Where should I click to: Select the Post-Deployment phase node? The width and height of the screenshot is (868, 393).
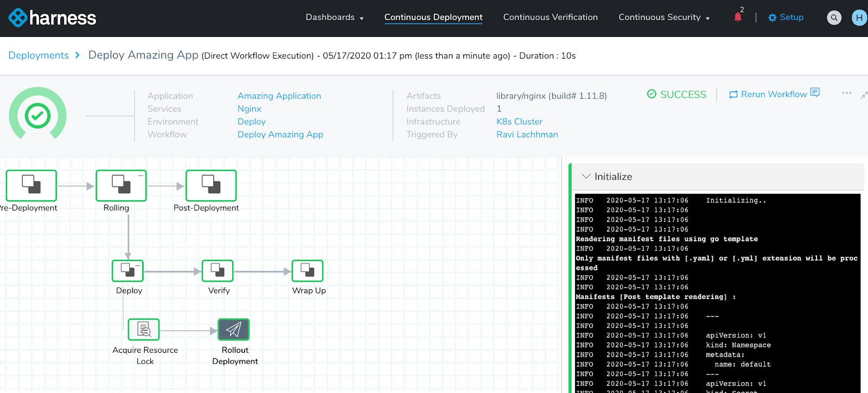click(211, 186)
